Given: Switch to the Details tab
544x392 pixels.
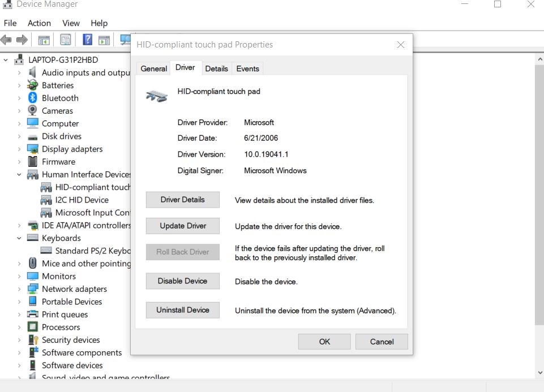Looking at the screenshot, I should (x=216, y=68).
